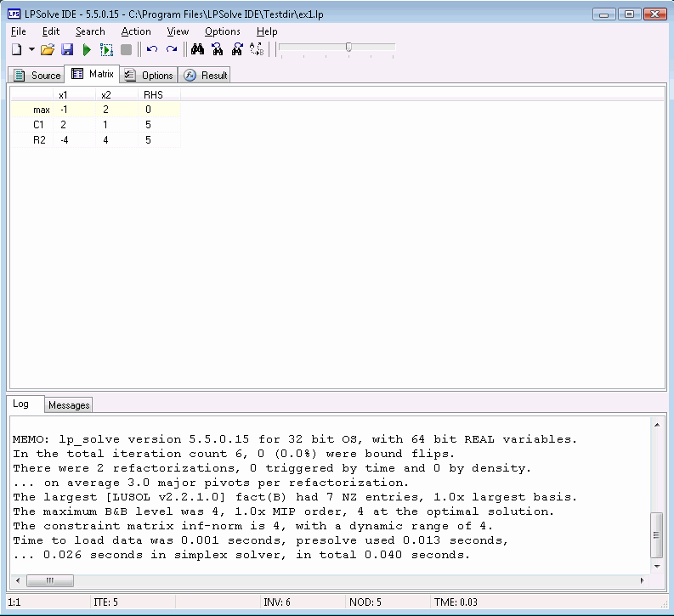Open the New file dropdown arrow
This screenshot has width=674, height=616.
coord(31,50)
